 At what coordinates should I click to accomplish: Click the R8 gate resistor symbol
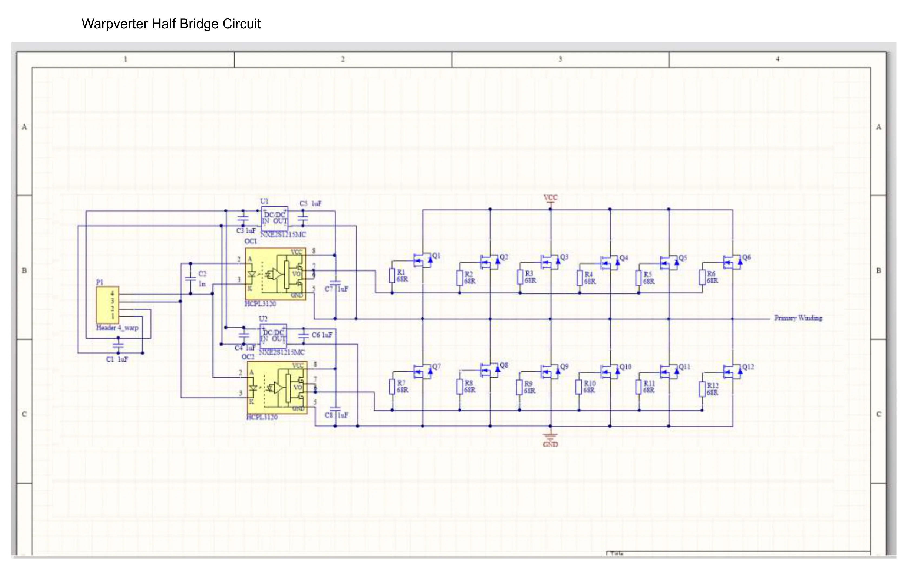coord(460,387)
